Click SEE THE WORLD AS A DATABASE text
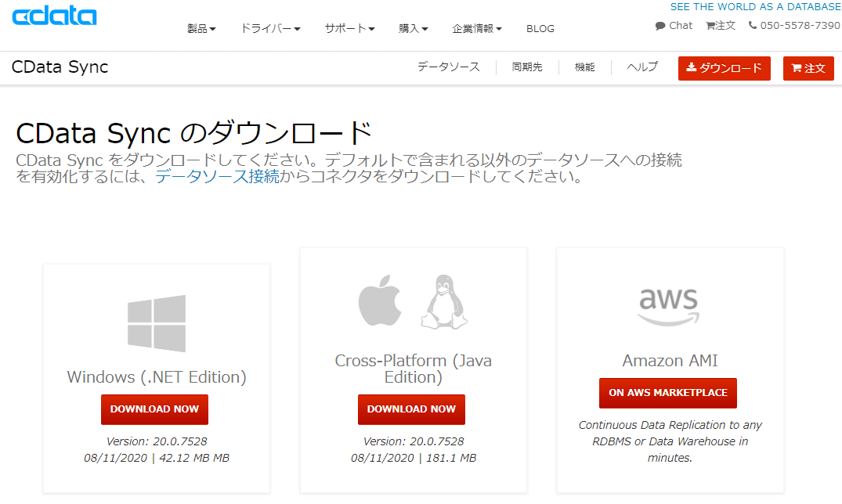Image resolution: width=842 pixels, height=504 pixels. tap(755, 6)
